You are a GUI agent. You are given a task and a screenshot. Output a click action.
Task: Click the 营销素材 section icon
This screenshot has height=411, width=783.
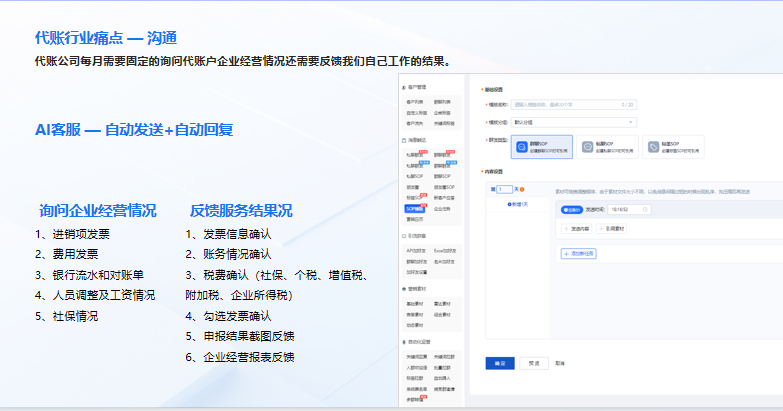403,288
